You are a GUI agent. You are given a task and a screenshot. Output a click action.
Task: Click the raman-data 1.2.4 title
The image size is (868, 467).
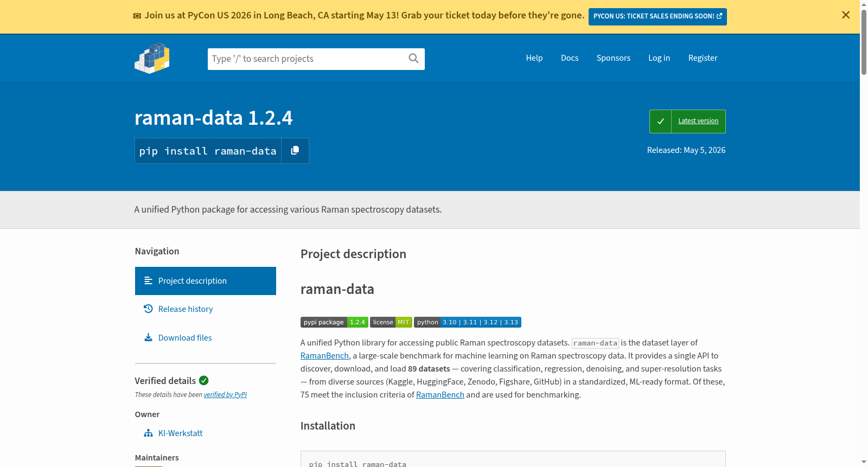coord(214,118)
